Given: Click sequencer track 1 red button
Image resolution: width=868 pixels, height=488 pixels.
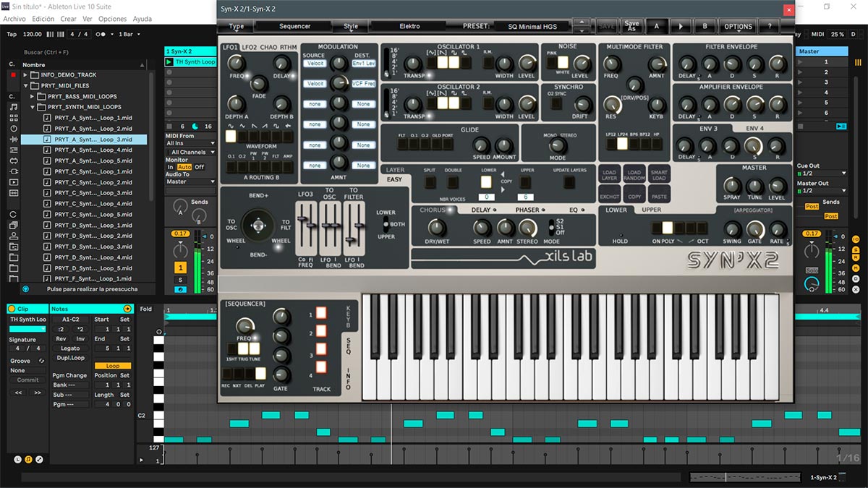Looking at the screenshot, I should [321, 314].
